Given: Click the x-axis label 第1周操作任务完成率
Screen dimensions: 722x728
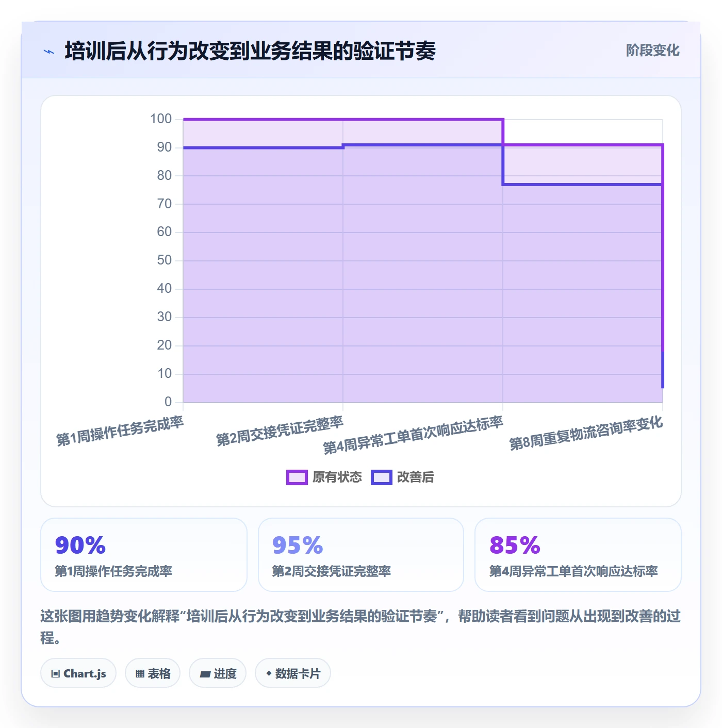Looking at the screenshot, I should pyautogui.click(x=120, y=431).
